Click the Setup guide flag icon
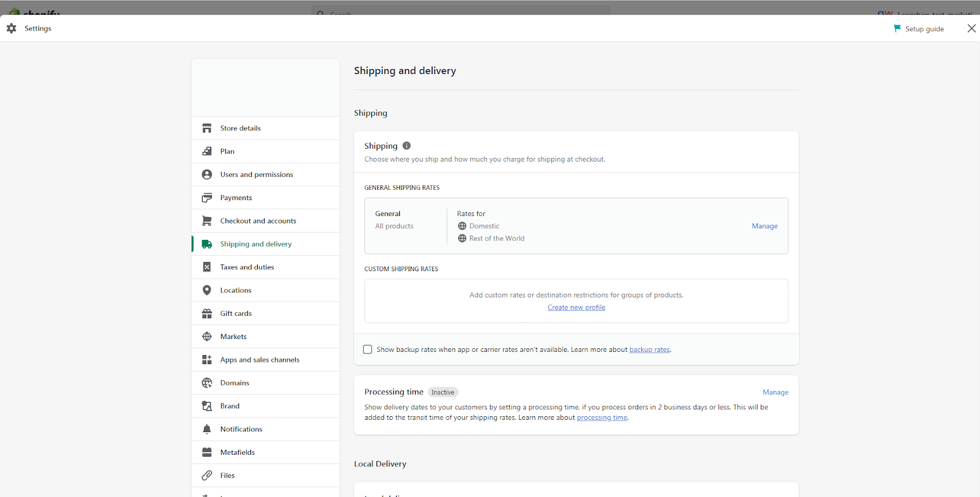The height and width of the screenshot is (497, 980). click(897, 28)
